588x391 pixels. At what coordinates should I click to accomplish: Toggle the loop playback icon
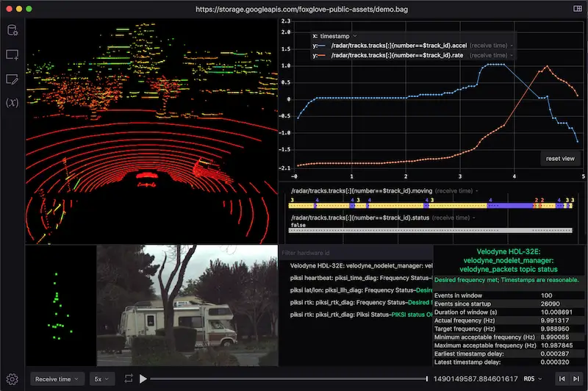pos(129,379)
